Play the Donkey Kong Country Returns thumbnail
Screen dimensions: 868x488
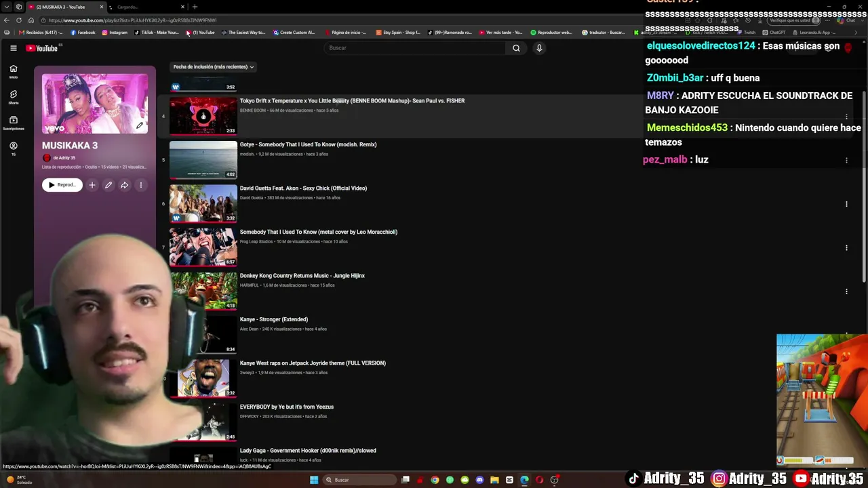203,291
